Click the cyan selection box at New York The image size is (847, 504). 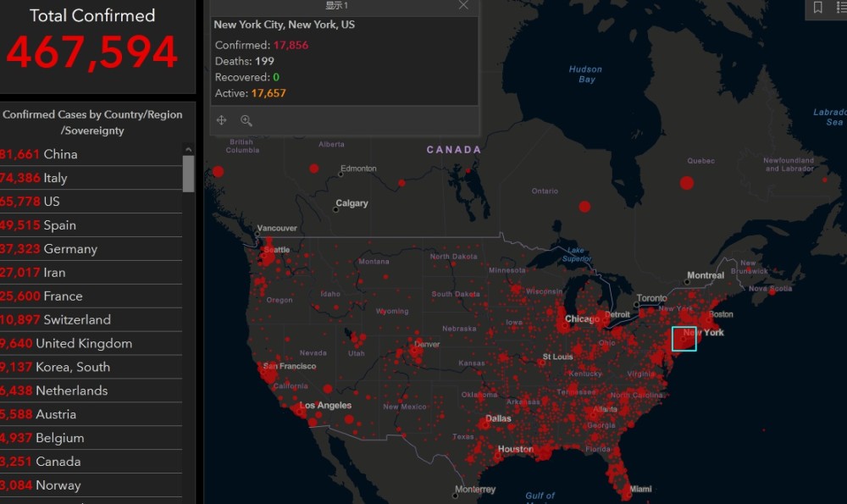click(684, 339)
